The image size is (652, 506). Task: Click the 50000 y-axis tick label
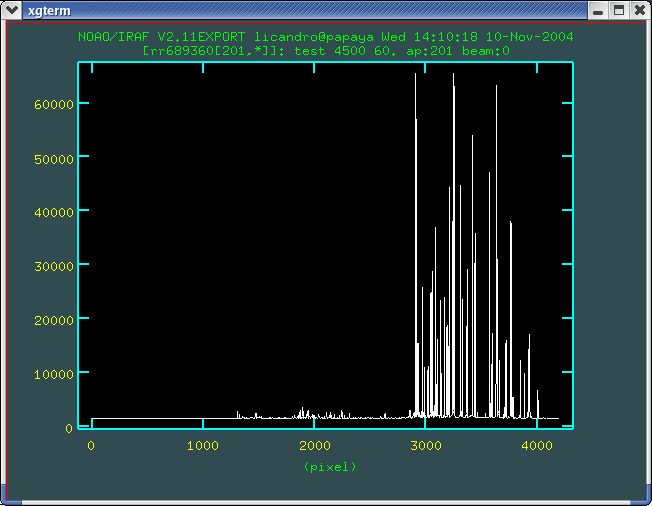point(54,158)
